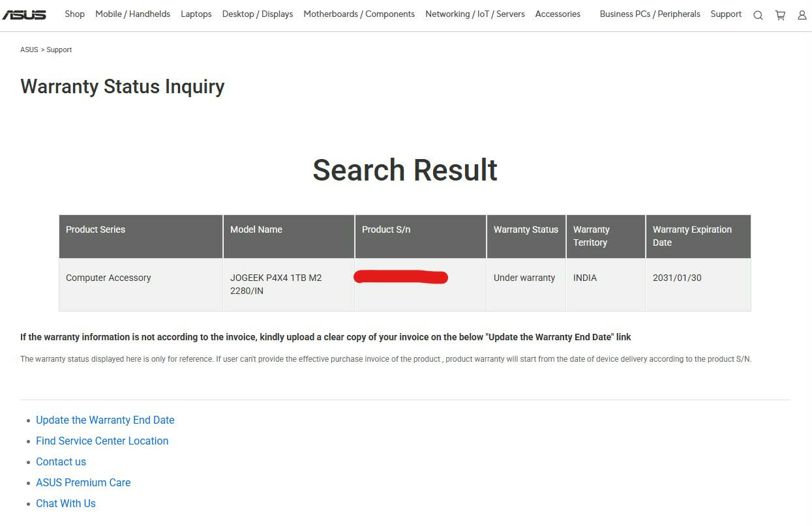Viewport: 812px width, 526px height.
Task: Open Mobile / Handhelds menu
Action: (132, 14)
